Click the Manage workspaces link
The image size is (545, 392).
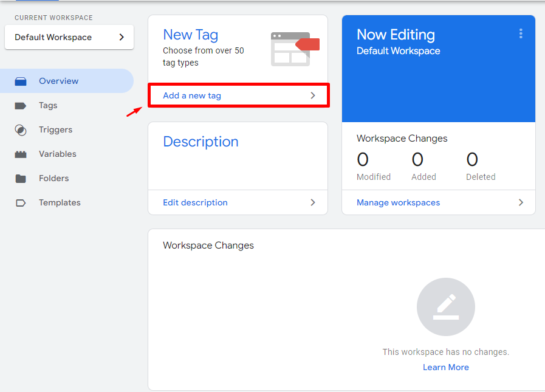(x=399, y=202)
